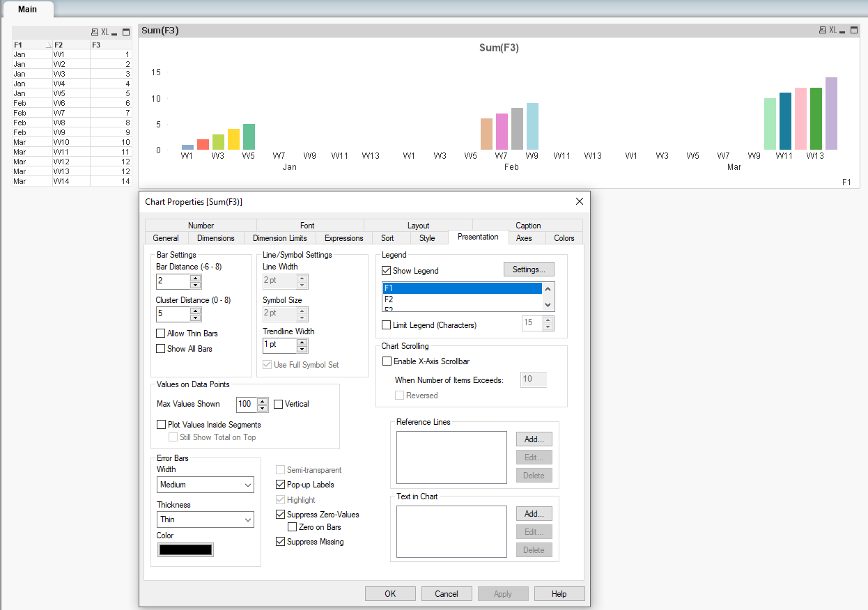Image resolution: width=868 pixels, height=610 pixels.
Task: Decrease Trendline Width with the down arrow
Action: click(302, 349)
